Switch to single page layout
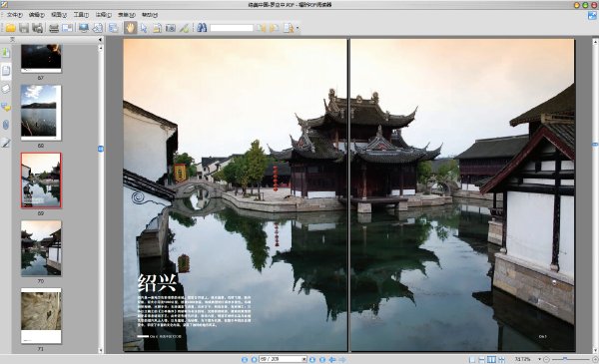Screen dimensions: 599x364 pyautogui.click(x=472, y=359)
